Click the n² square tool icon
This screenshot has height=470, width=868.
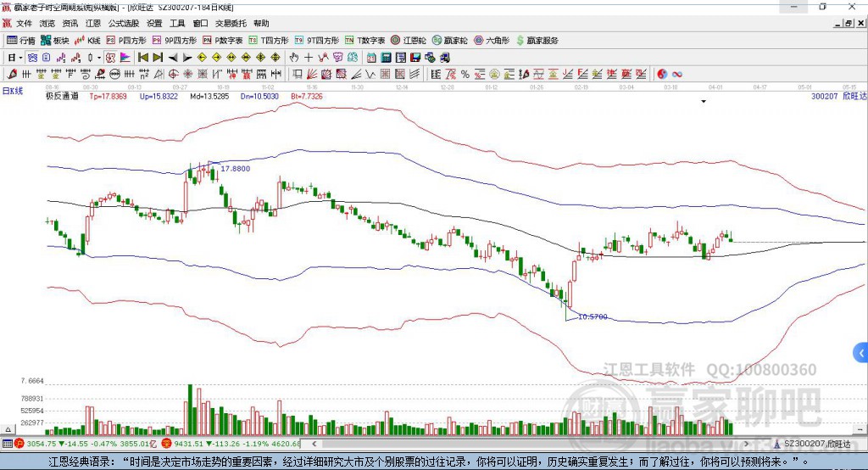(x=144, y=74)
